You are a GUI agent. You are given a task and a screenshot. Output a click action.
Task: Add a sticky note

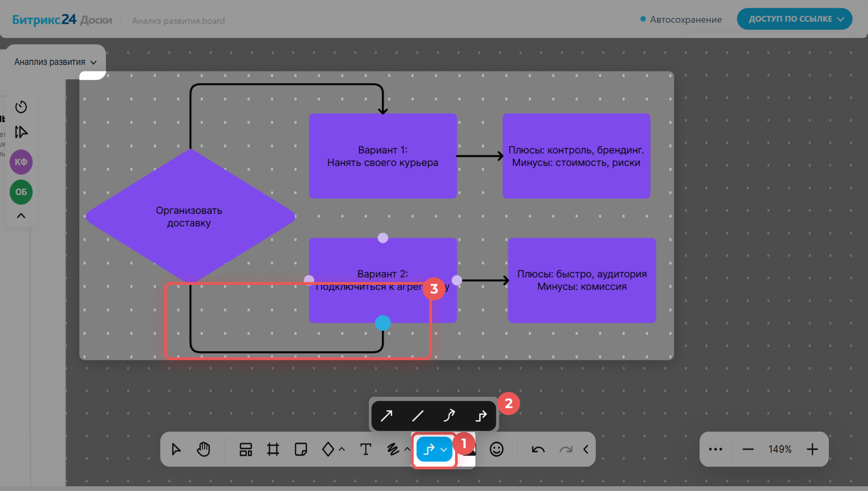pos(301,449)
